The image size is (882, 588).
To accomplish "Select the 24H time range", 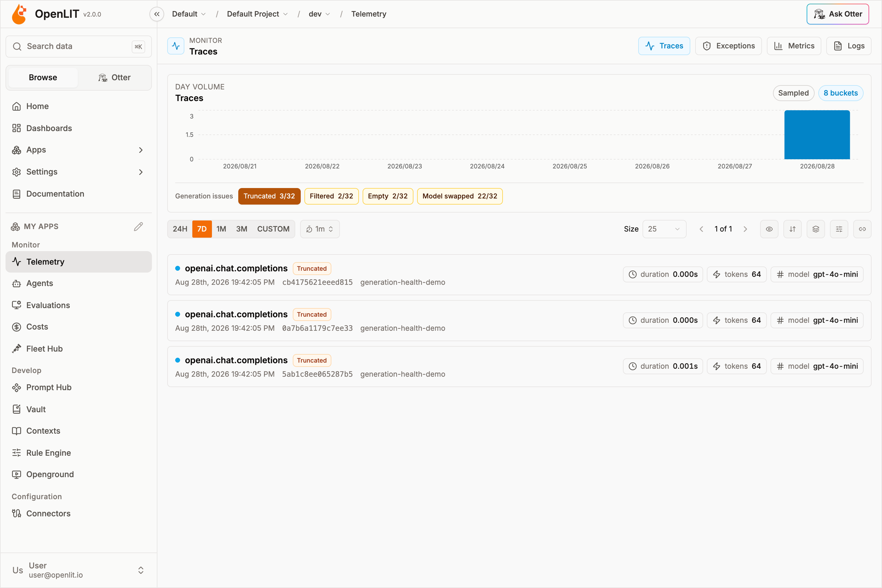I will (x=180, y=229).
